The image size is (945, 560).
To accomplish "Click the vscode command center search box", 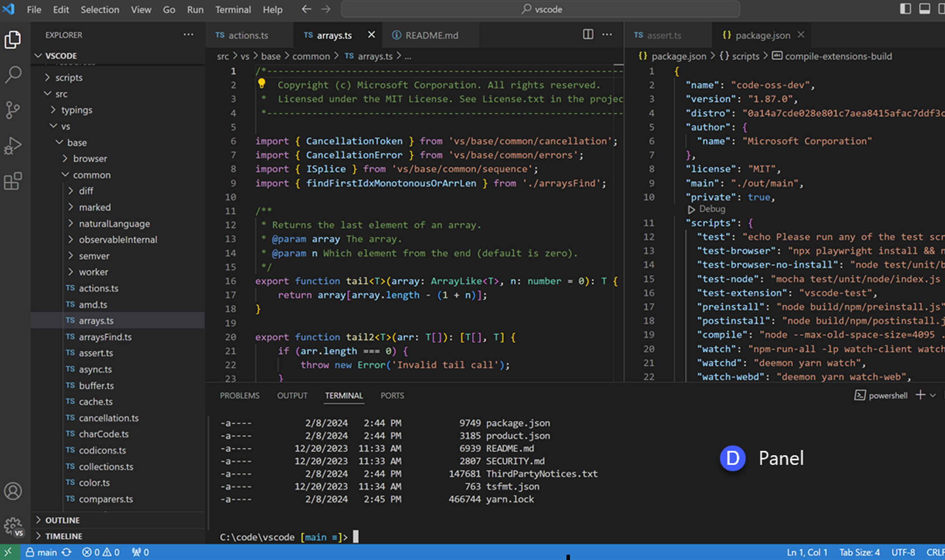I will point(540,9).
